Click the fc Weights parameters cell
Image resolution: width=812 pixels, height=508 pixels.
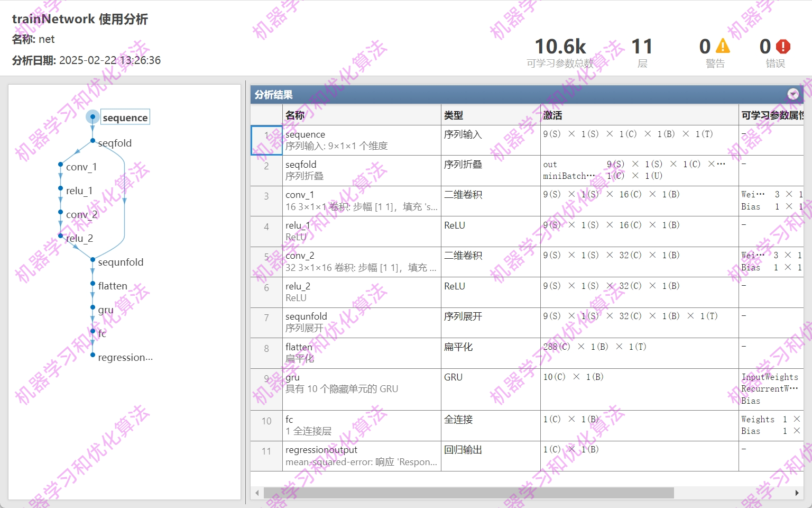pyautogui.click(x=771, y=425)
